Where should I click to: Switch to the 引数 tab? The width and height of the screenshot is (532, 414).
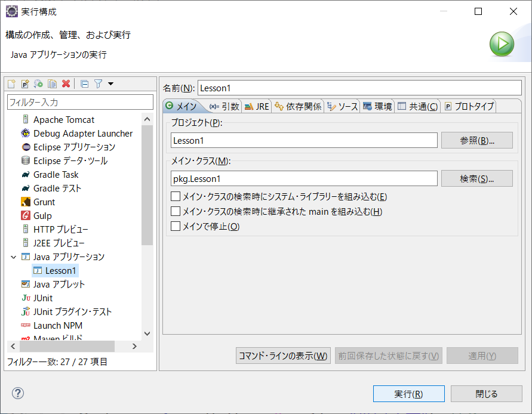225,106
